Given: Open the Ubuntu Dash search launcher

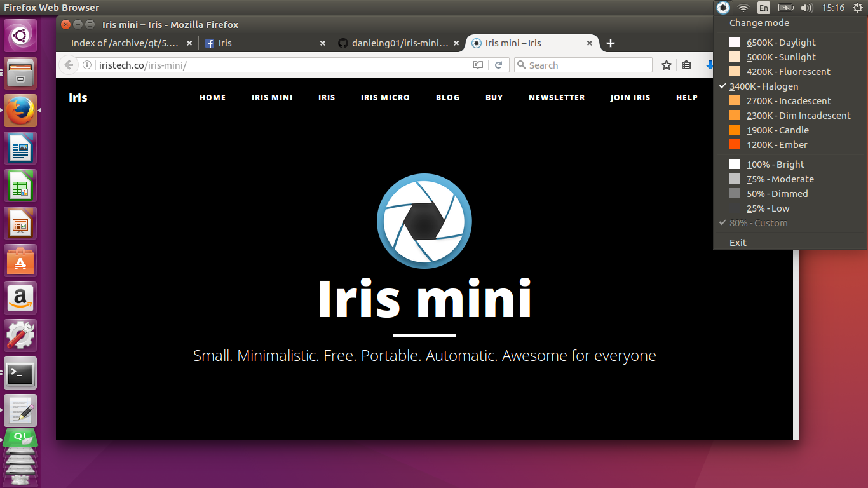Looking at the screenshot, I should pos(20,36).
